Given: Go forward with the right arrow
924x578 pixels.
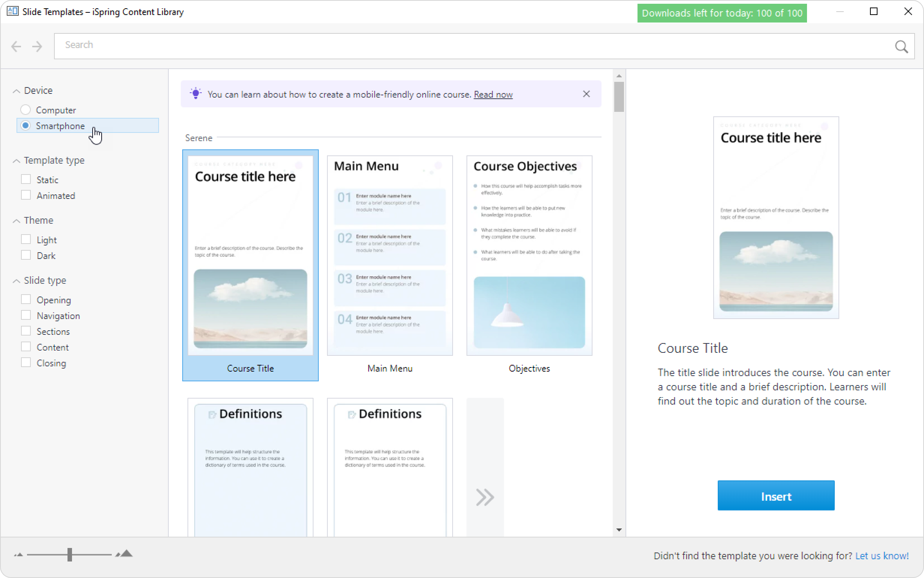Looking at the screenshot, I should tap(37, 47).
